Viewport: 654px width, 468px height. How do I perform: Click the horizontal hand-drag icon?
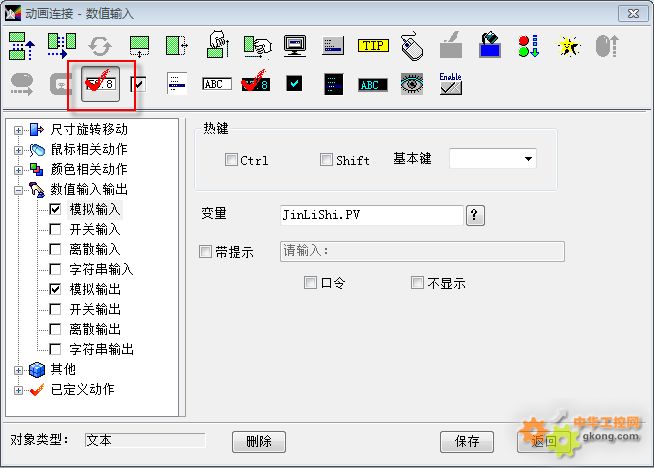pyautogui.click(x=257, y=46)
